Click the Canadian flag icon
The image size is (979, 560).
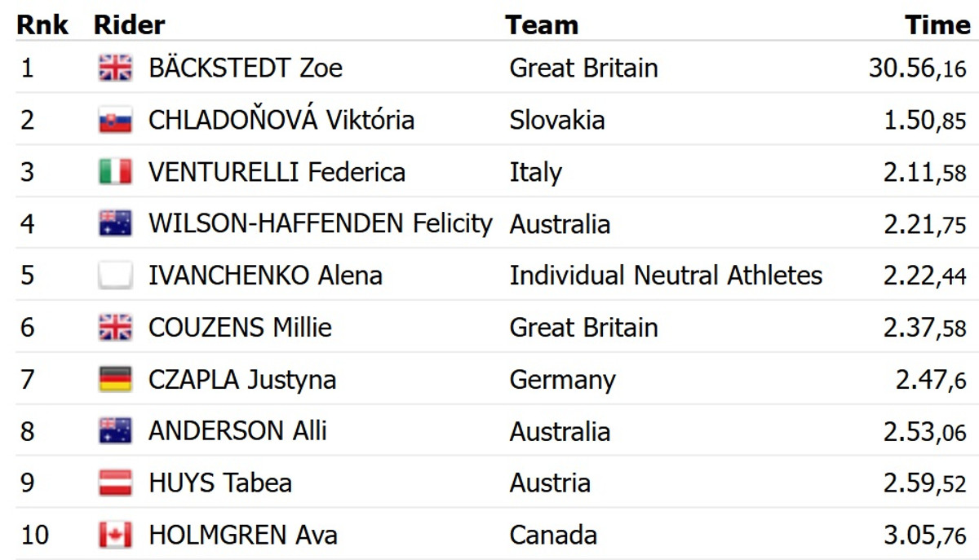tap(115, 535)
